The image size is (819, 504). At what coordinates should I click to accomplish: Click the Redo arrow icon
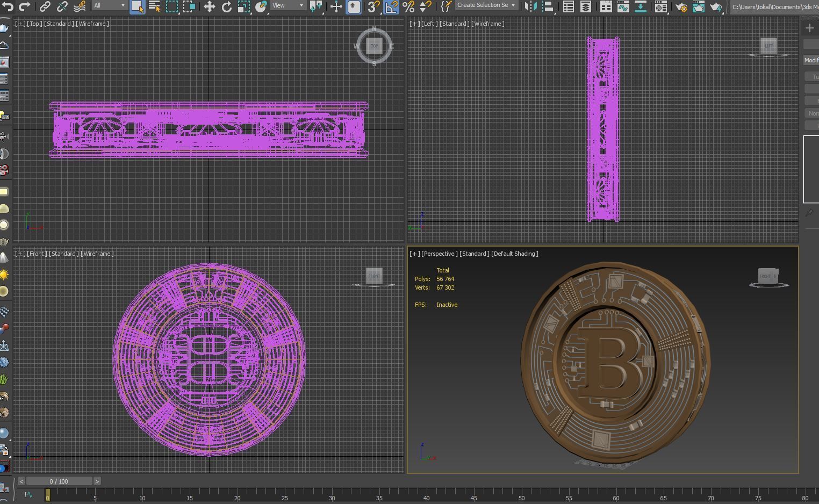click(25, 6)
